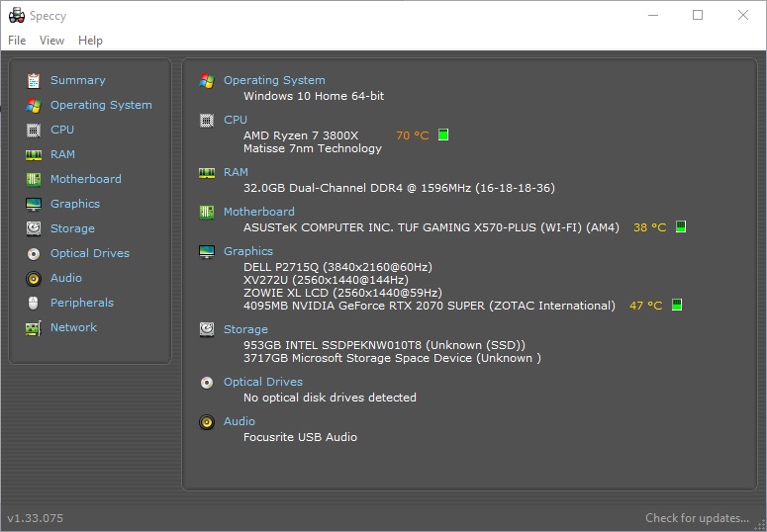
Task: Open Optical Drives from sidebar
Action: pos(90,253)
